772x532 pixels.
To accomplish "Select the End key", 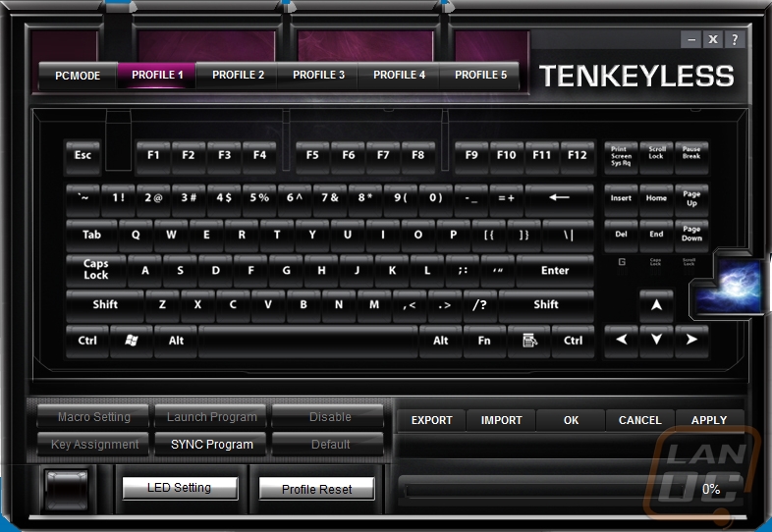I will 656,236.
